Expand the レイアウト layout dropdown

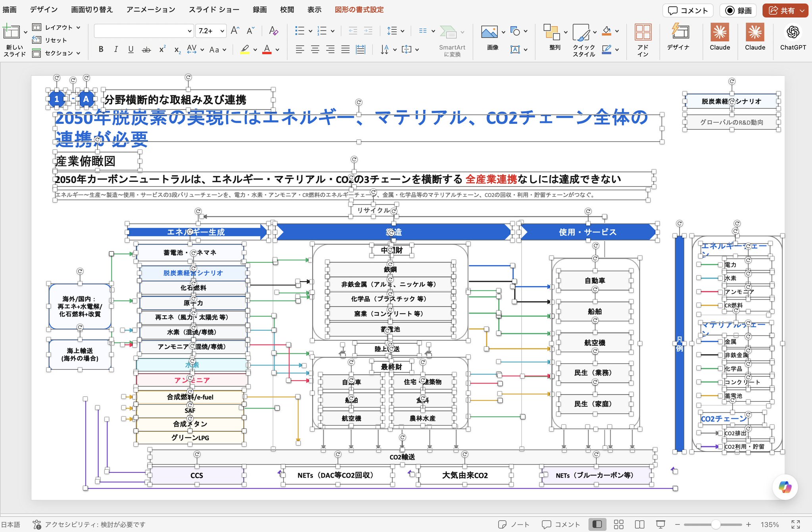click(78, 27)
